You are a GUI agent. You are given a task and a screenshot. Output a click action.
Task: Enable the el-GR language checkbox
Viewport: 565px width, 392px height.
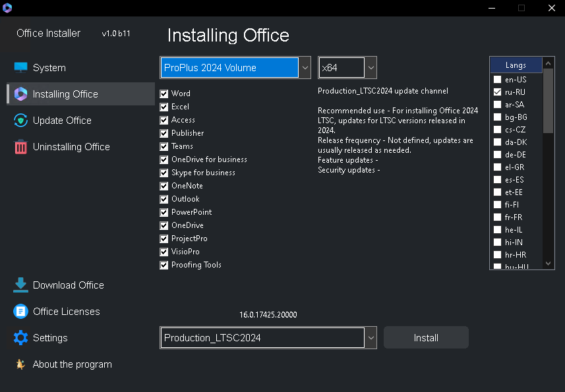(497, 167)
